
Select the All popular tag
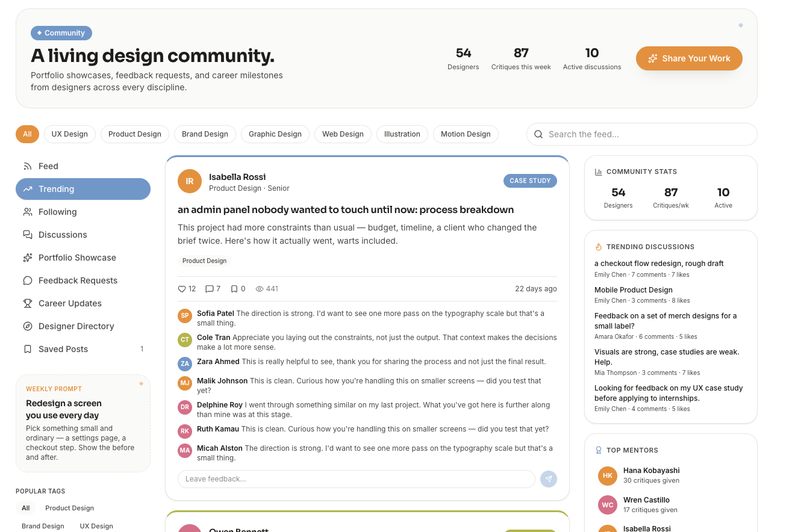[x=26, y=508]
